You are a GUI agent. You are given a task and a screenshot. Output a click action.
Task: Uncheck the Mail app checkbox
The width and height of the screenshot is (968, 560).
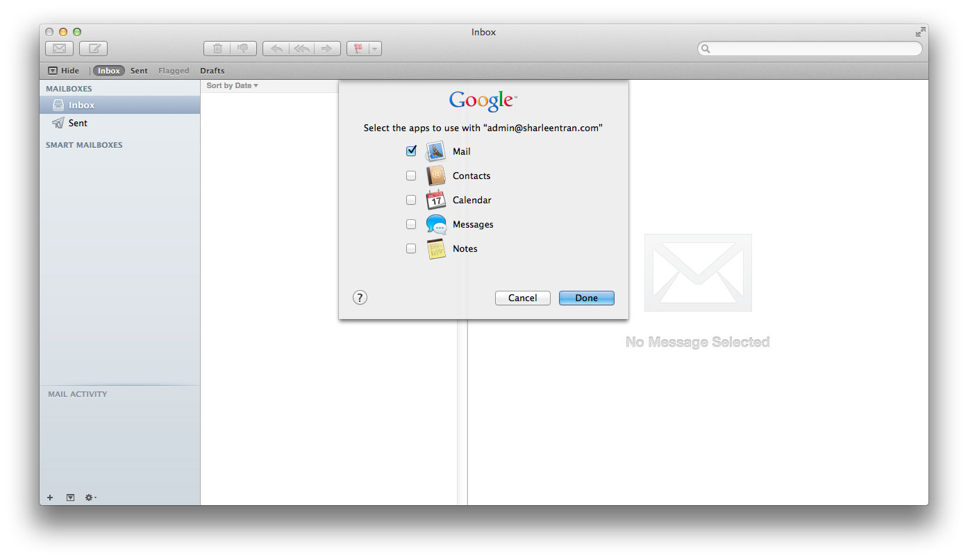[411, 151]
